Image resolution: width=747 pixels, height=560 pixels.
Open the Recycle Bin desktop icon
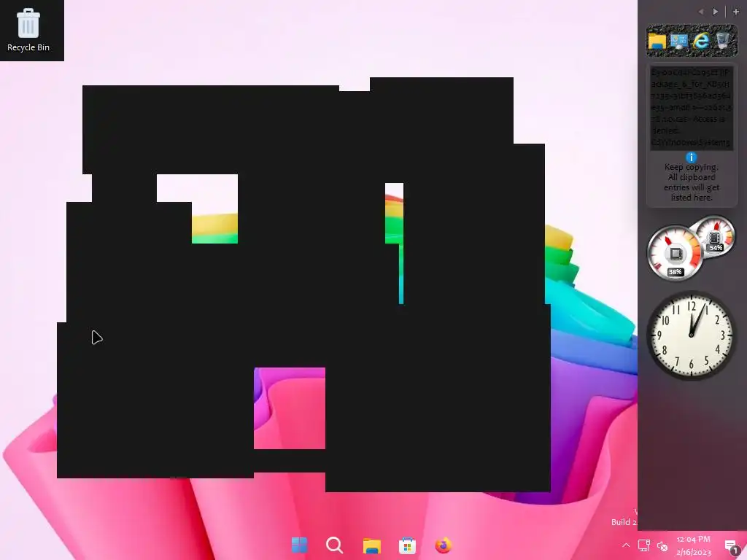pos(28,30)
